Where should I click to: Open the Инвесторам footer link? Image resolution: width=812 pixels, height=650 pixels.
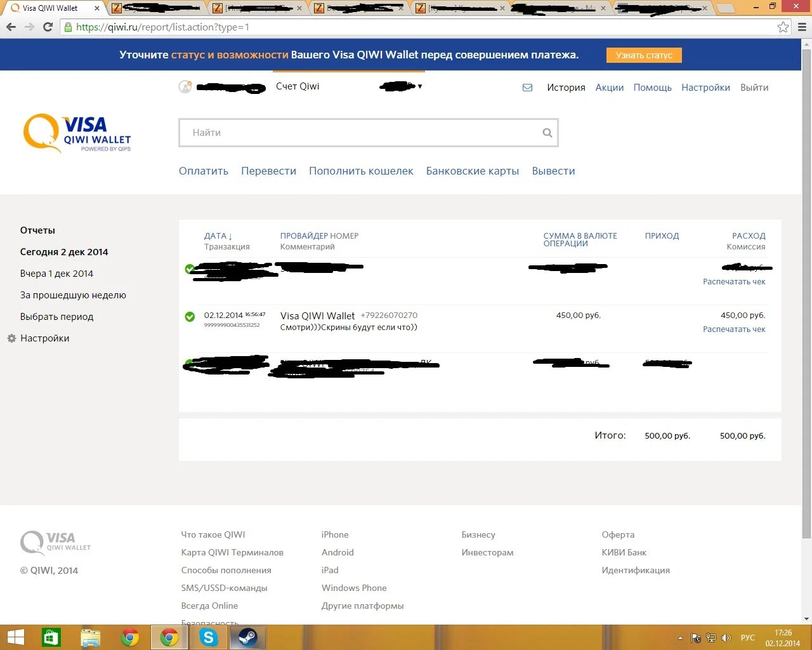pyautogui.click(x=488, y=553)
